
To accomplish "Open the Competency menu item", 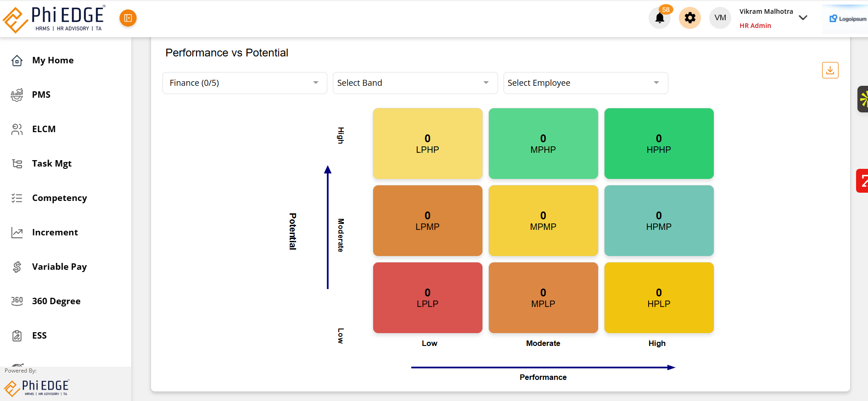I will coord(59,198).
